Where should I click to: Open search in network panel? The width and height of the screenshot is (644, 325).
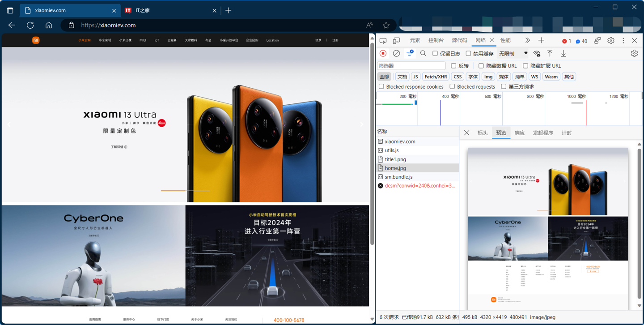coord(423,53)
